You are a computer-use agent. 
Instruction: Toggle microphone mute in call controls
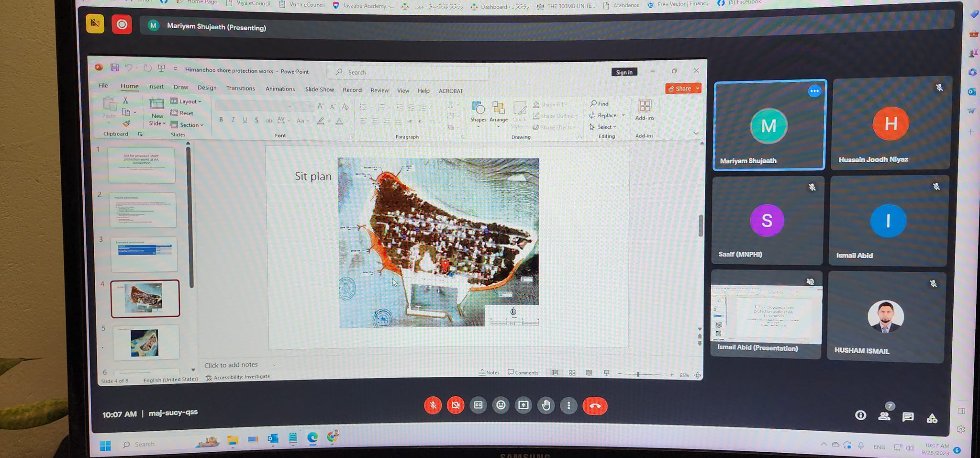433,405
